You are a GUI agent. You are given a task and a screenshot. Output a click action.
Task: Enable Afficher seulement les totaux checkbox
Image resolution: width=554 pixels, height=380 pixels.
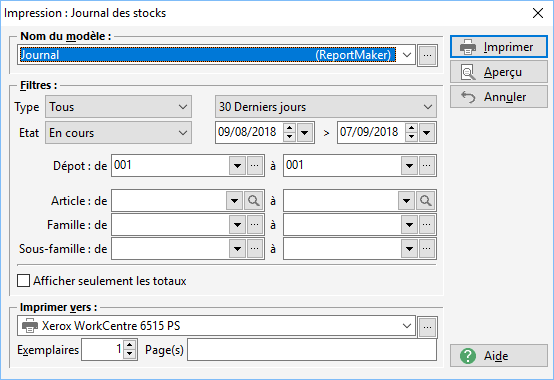pos(23,281)
